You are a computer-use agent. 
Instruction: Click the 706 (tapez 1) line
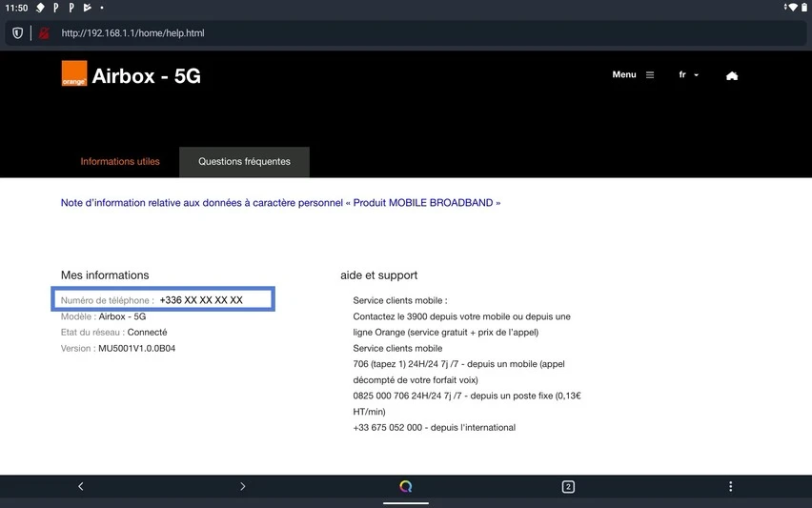[458, 364]
